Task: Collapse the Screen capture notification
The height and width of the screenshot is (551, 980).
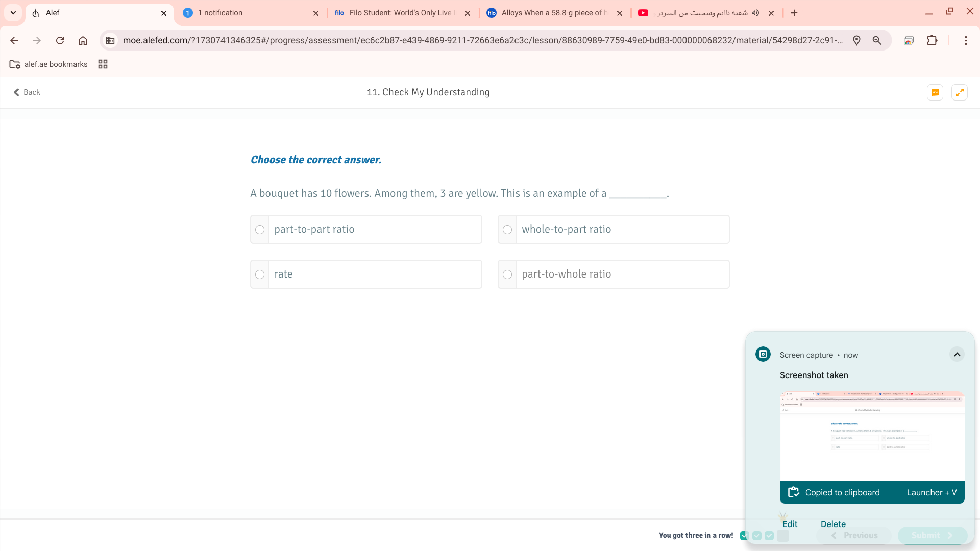Action: [x=957, y=355]
